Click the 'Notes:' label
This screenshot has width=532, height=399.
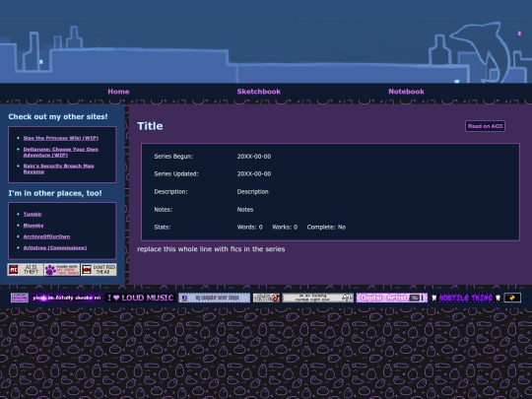pos(163,210)
